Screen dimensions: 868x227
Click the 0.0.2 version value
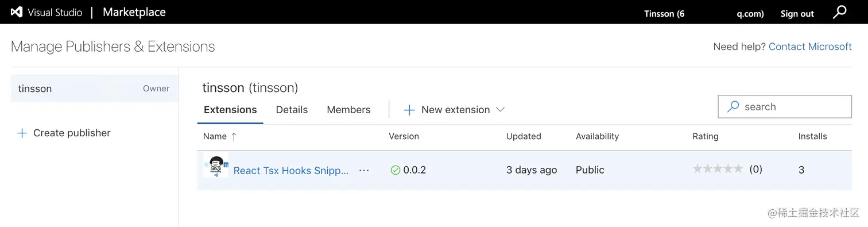pos(414,170)
